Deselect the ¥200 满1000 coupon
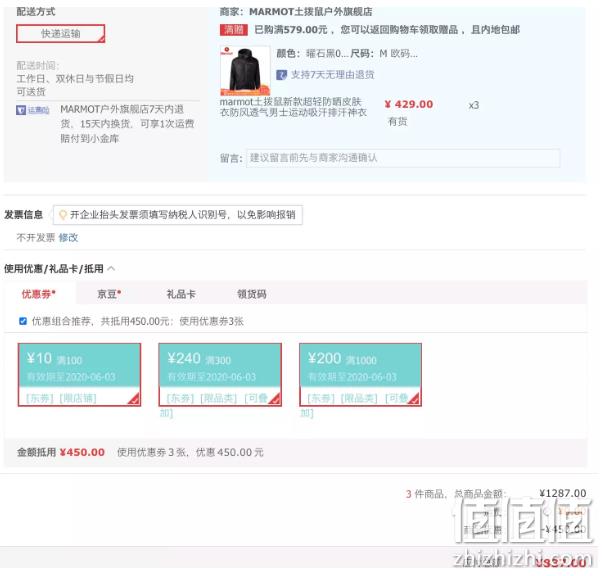602x576 pixels. tap(361, 375)
